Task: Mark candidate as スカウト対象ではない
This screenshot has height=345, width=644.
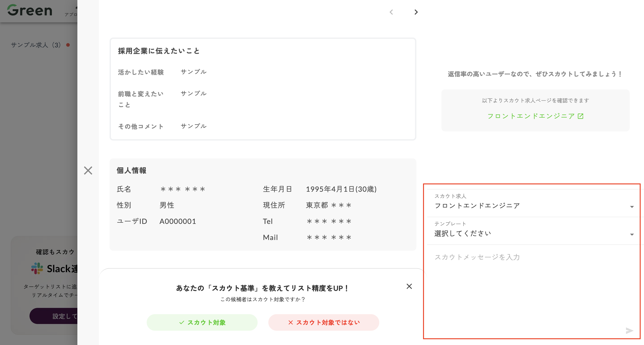Action: (324, 322)
